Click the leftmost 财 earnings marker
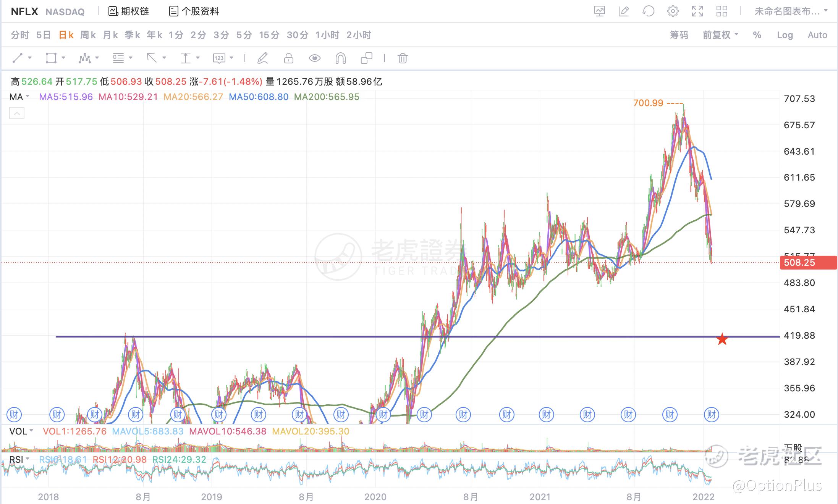 14,414
